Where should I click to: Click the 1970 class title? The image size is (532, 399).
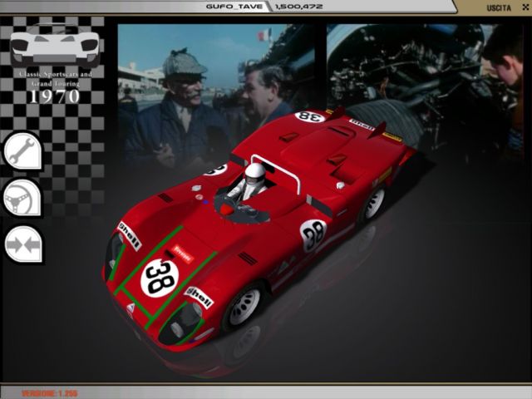tap(55, 96)
